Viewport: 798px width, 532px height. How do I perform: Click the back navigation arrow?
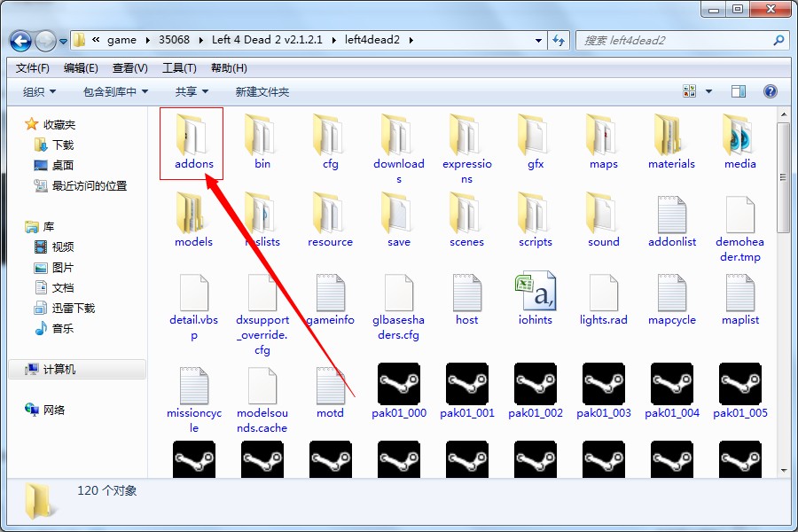pyautogui.click(x=21, y=40)
